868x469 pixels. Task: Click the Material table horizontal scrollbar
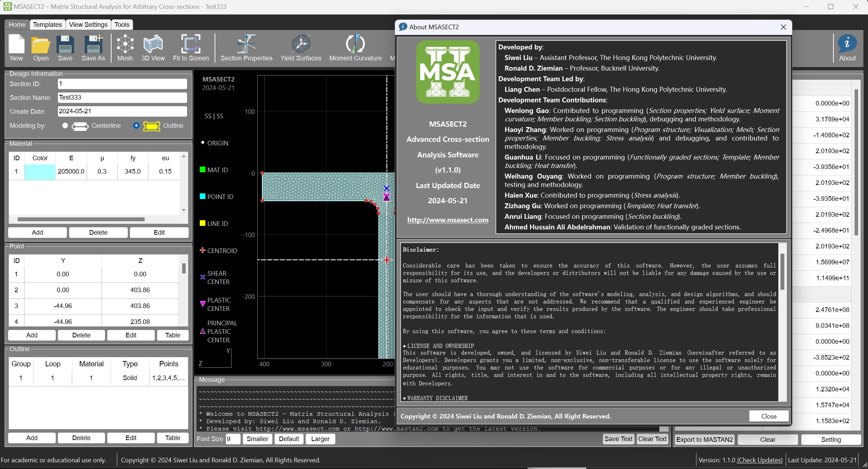(81, 219)
